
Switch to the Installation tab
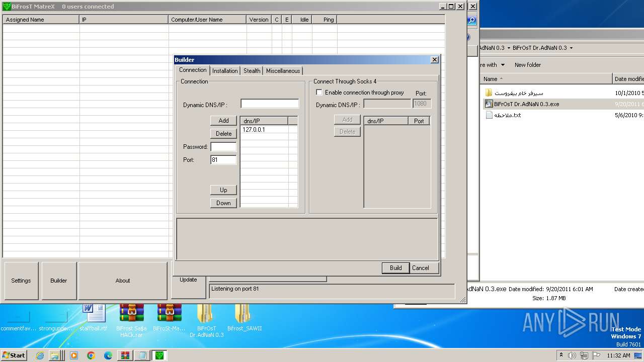225,71
